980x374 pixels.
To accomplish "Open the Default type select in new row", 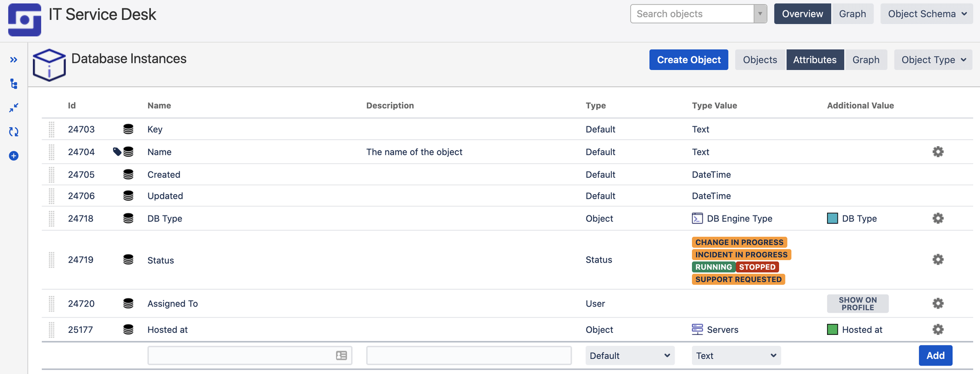I will click(630, 356).
